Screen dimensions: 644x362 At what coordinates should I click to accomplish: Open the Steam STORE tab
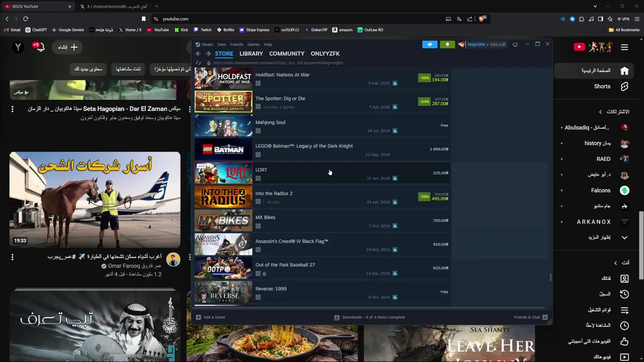224,53
